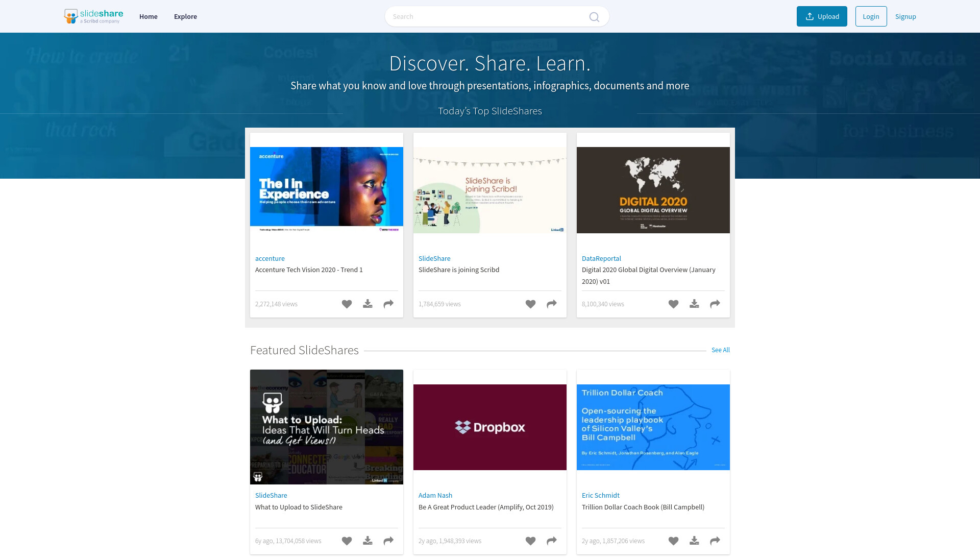This screenshot has width=980, height=560.
Task: Open The I in Experience thumbnail
Action: tap(327, 190)
